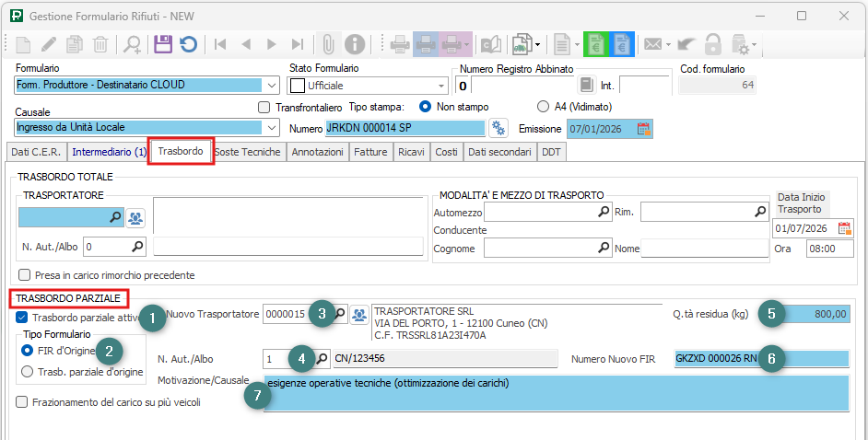The width and height of the screenshot is (868, 440).
Task: Click the blue Undo/refresh arrow icon
Action: tap(188, 43)
